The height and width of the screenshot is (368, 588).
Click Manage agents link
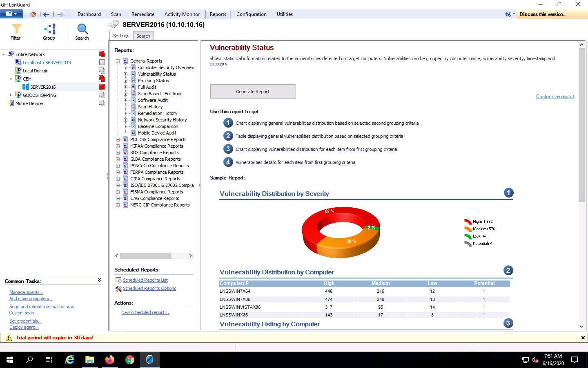pyautogui.click(x=26, y=292)
